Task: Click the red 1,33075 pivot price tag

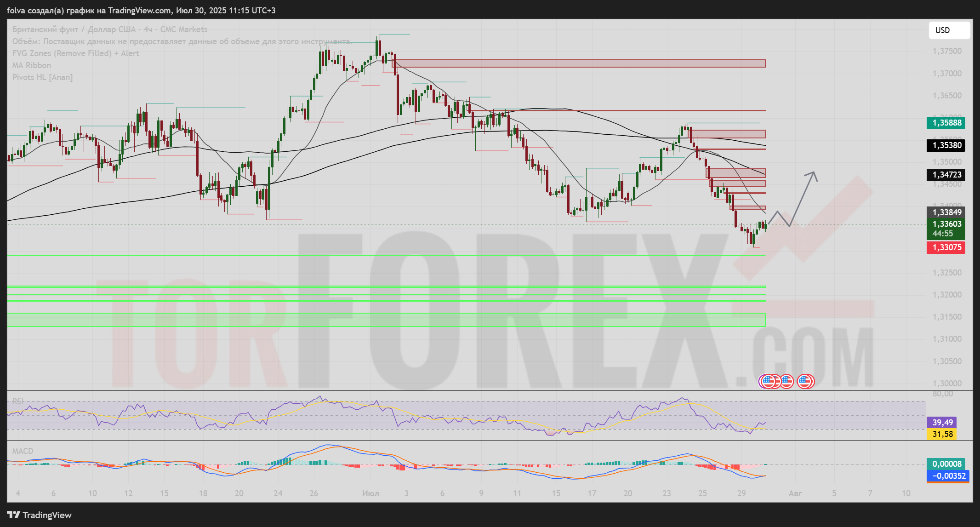Action: point(946,247)
